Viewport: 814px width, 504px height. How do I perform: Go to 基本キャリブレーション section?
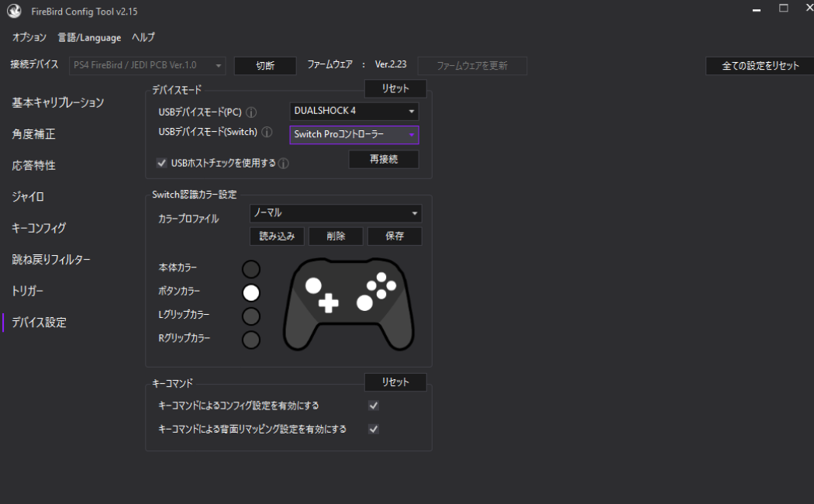(57, 103)
